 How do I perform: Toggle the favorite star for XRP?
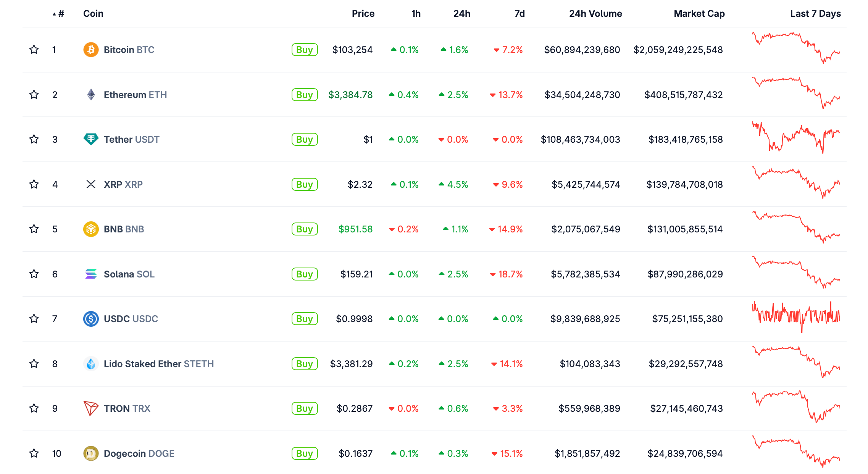coord(34,184)
